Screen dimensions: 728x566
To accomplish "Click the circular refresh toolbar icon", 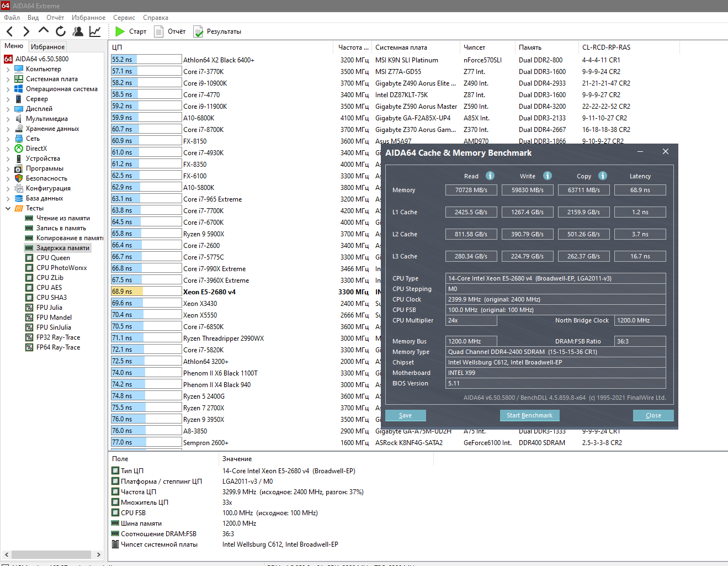I will pyautogui.click(x=61, y=31).
